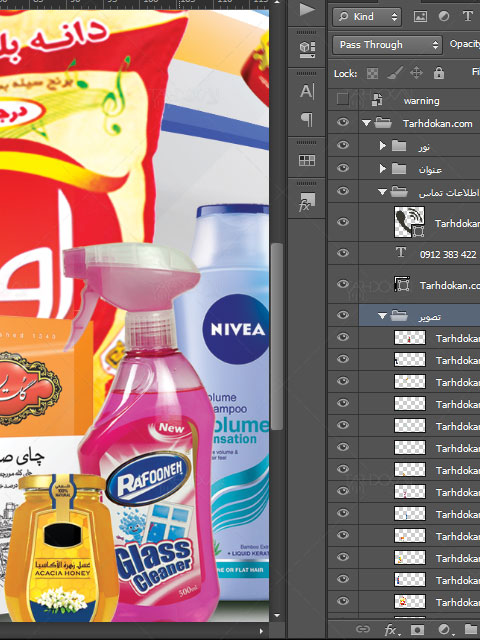Click folder icon of Tarhdokan.com group
The width and height of the screenshot is (480, 640).
pyautogui.click(x=383, y=123)
